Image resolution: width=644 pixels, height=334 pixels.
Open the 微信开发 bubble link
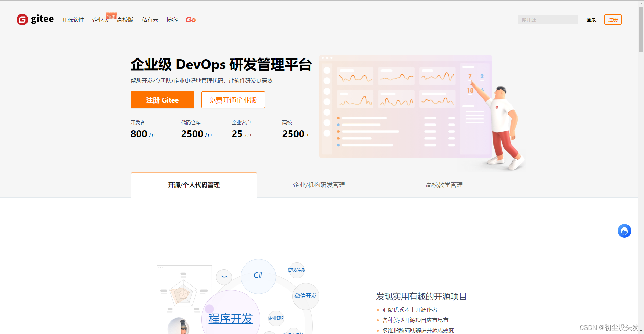coord(305,296)
